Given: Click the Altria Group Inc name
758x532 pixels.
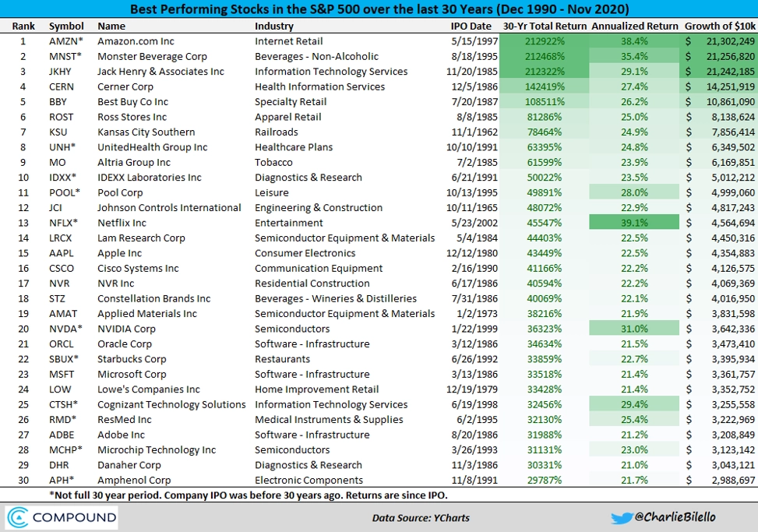Looking at the screenshot, I should (134, 162).
